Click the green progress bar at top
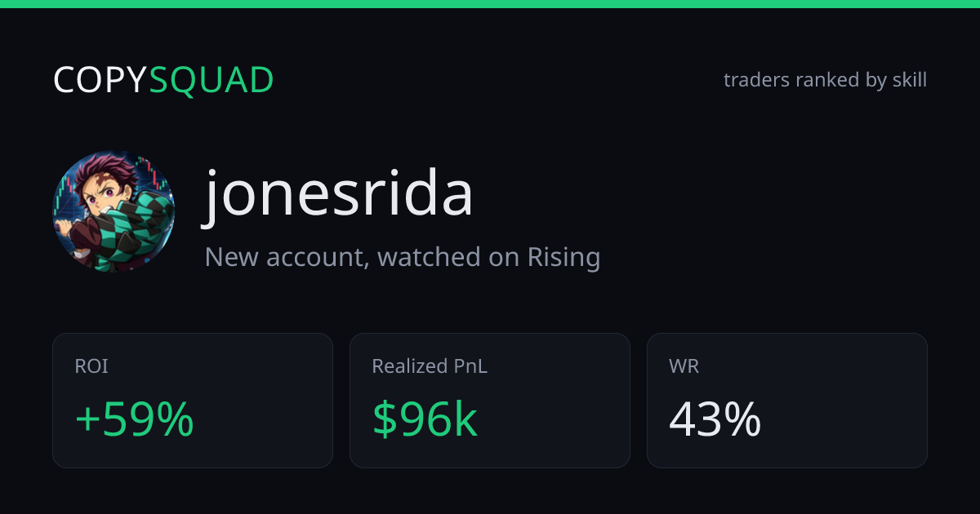This screenshot has width=980, height=514. pyautogui.click(x=490, y=4)
